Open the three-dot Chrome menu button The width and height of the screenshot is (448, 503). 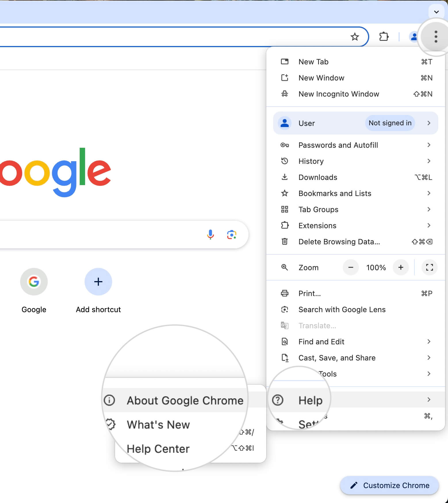(436, 37)
